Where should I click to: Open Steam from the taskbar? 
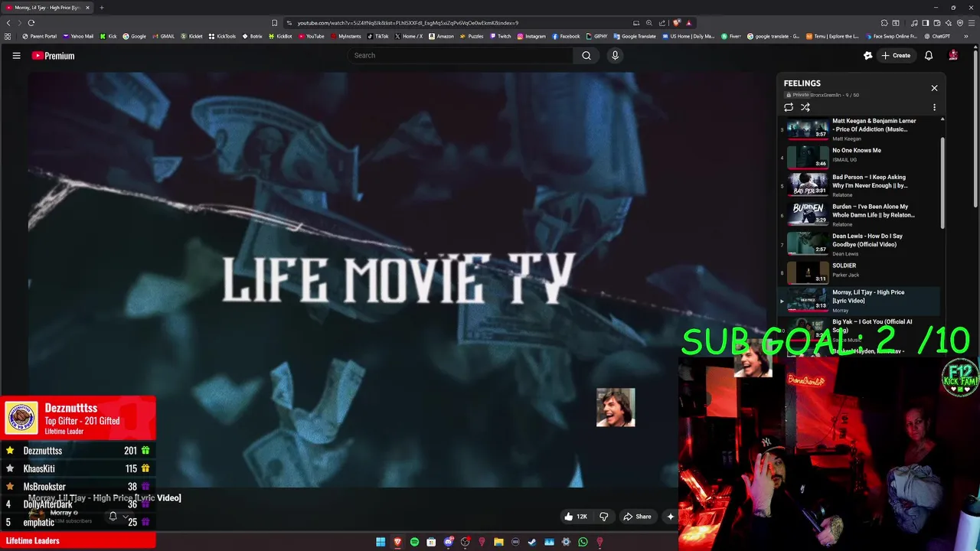coord(532,542)
